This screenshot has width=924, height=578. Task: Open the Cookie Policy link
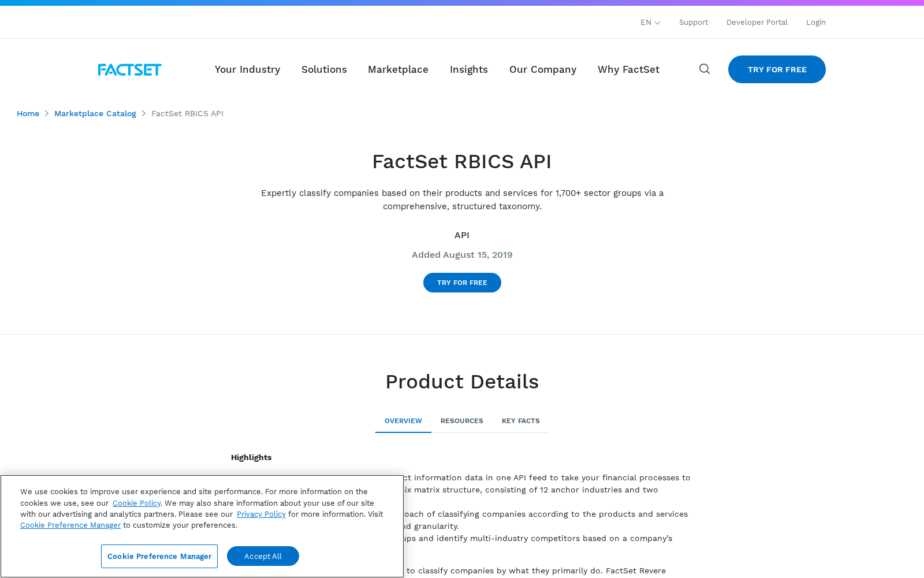pyautogui.click(x=136, y=503)
